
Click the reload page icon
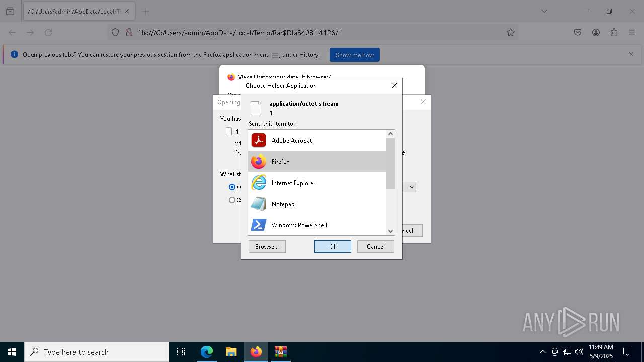tap(48, 32)
